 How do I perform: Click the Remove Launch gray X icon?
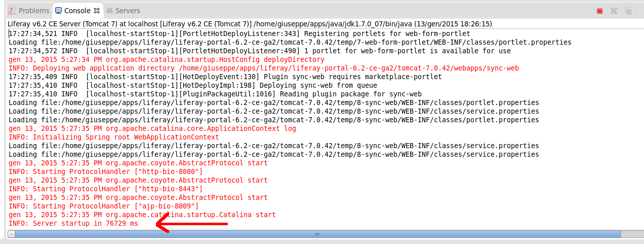tap(614, 11)
